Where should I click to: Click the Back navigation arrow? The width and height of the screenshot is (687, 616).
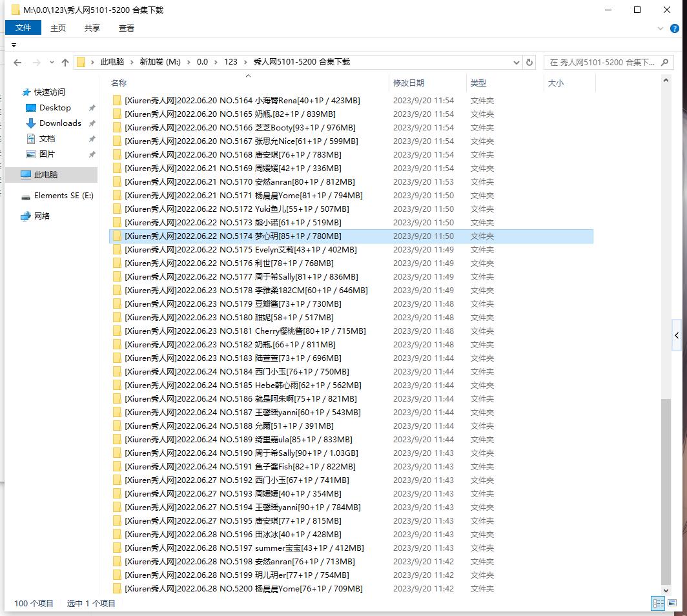pos(17,63)
